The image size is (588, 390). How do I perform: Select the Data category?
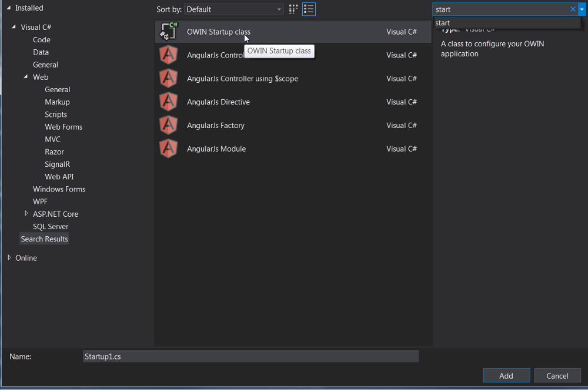(x=41, y=52)
